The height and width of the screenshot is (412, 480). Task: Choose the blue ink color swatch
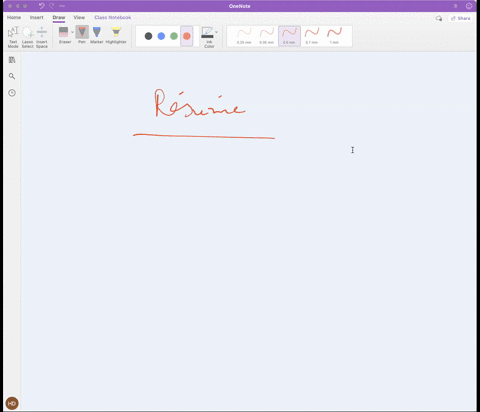pos(161,36)
